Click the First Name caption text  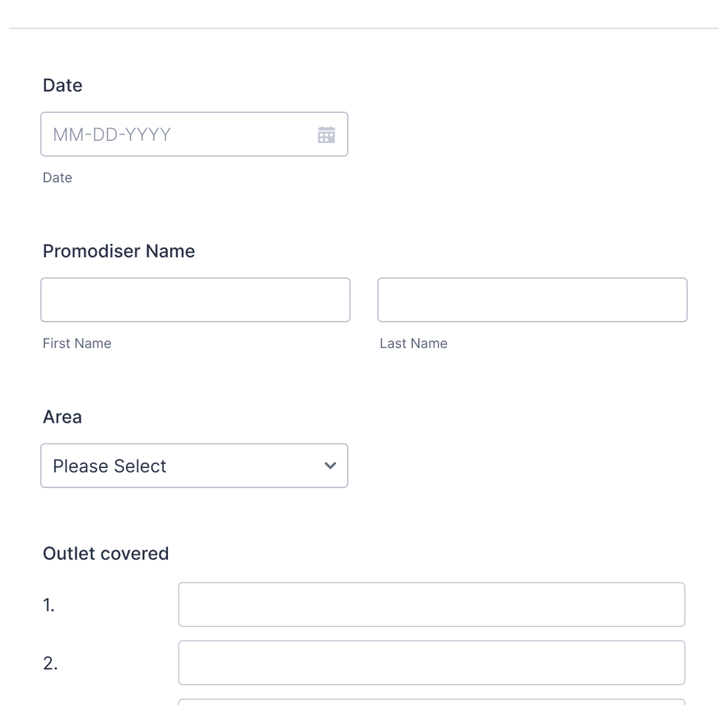77,342
